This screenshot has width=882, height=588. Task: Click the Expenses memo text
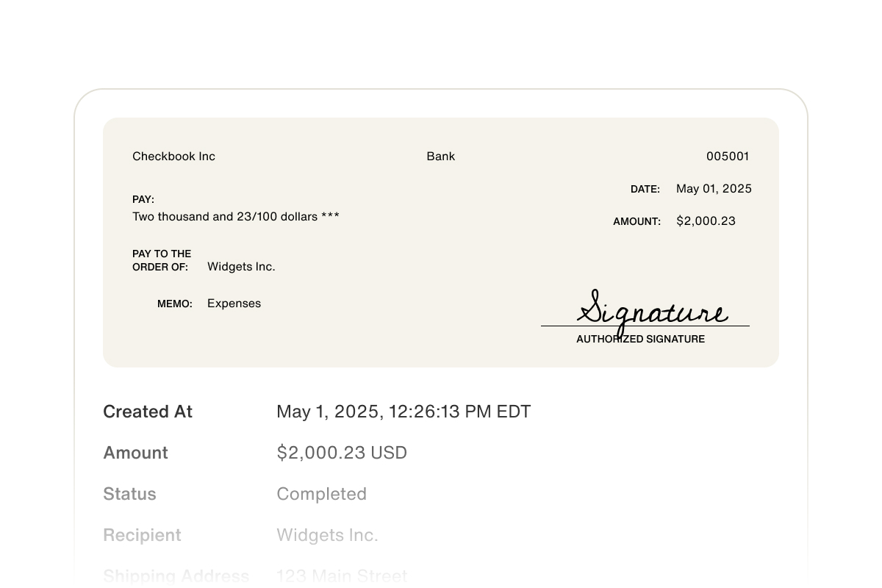pos(234,304)
